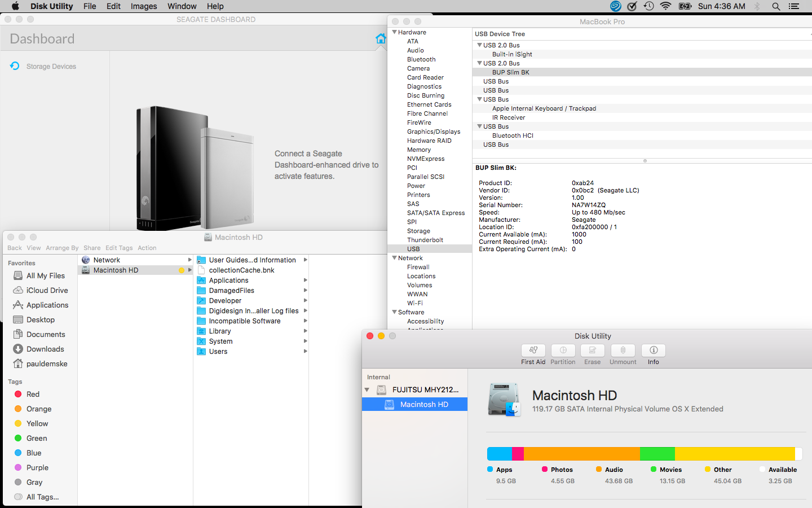Click the Partition toolbar icon in Disk Utility
This screenshot has height=508, width=812.
coord(563,351)
